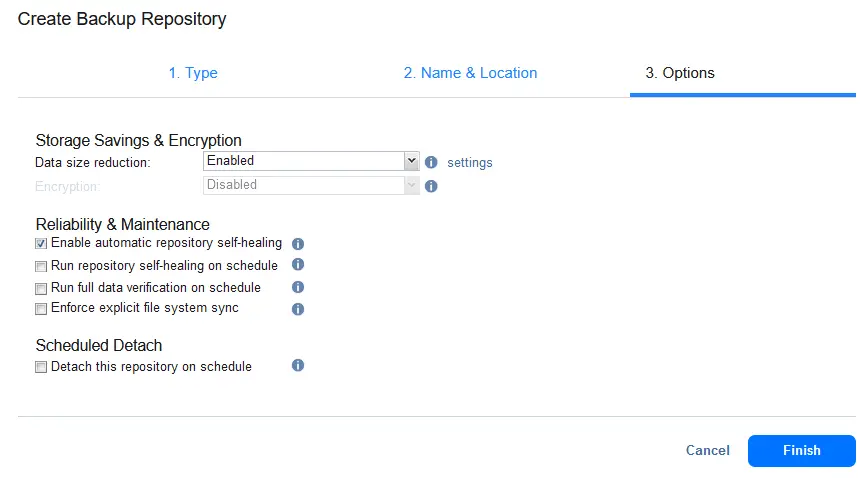The width and height of the screenshot is (861, 478).
Task: Click the Data size reduction label
Action: (x=92, y=163)
